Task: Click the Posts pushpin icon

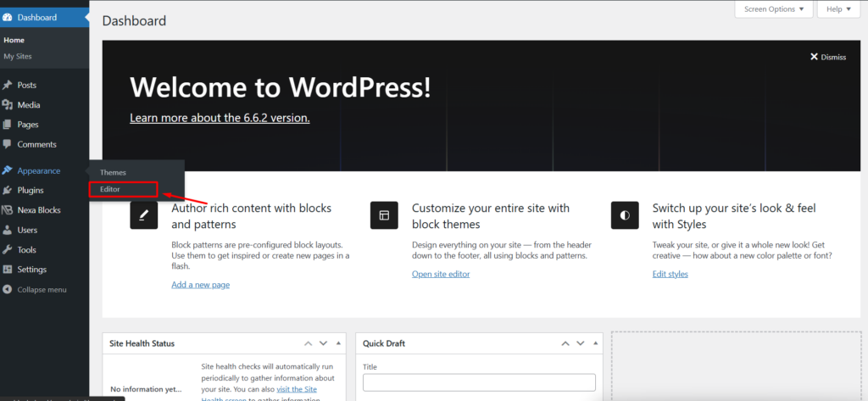Action: point(8,85)
